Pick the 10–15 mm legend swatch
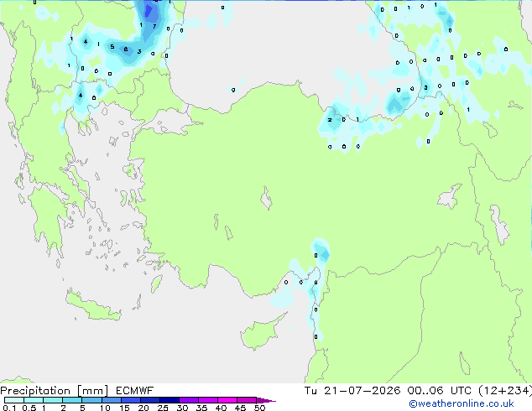The image size is (532, 411). click(x=111, y=400)
